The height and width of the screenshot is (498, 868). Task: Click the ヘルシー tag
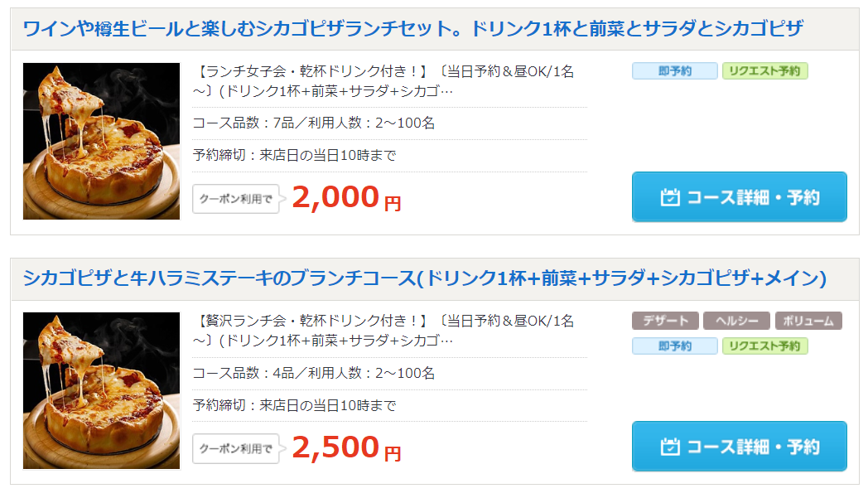point(736,322)
